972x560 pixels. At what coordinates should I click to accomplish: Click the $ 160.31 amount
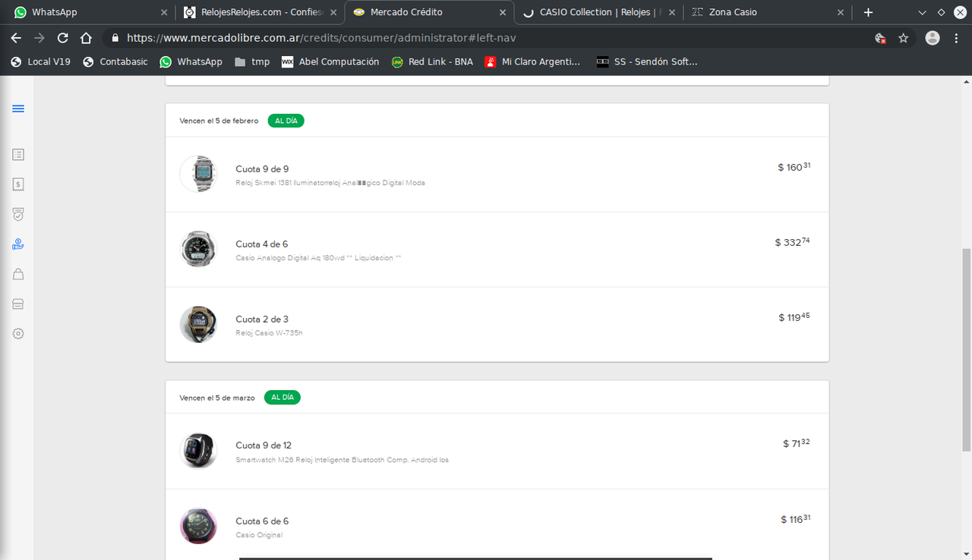click(794, 167)
